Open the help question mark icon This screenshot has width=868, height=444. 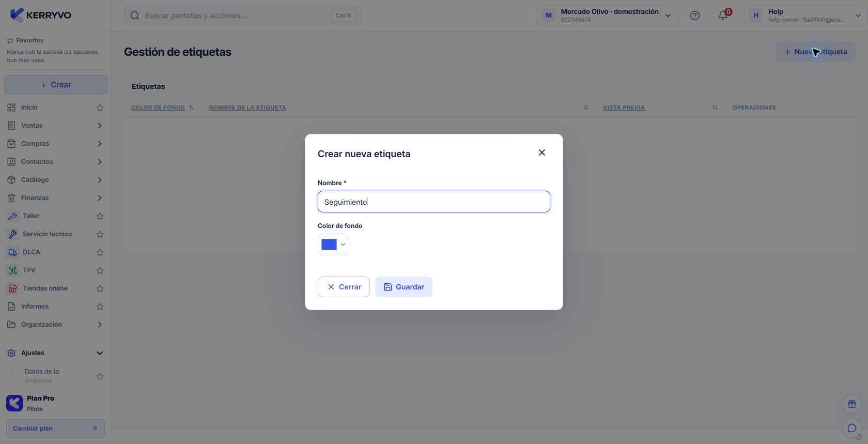point(695,16)
